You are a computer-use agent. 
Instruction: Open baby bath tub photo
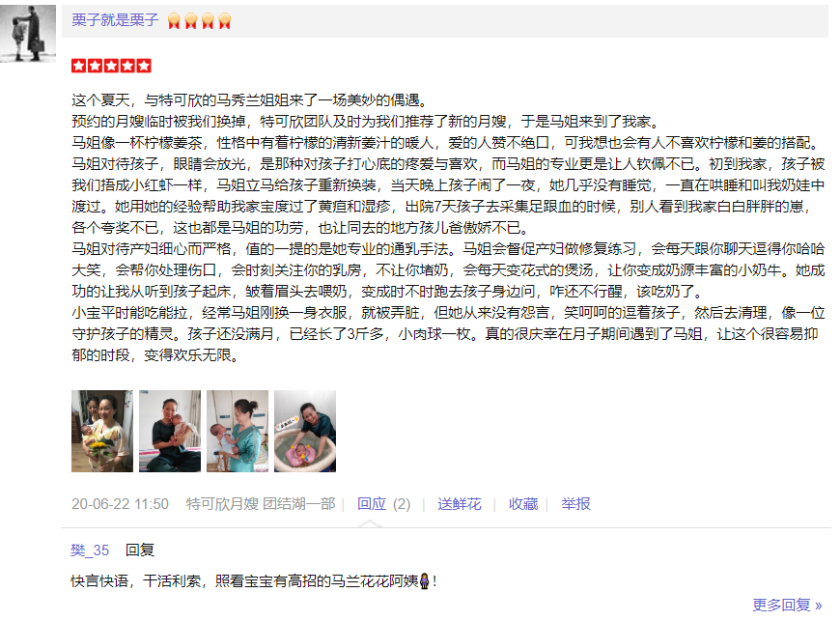click(305, 431)
